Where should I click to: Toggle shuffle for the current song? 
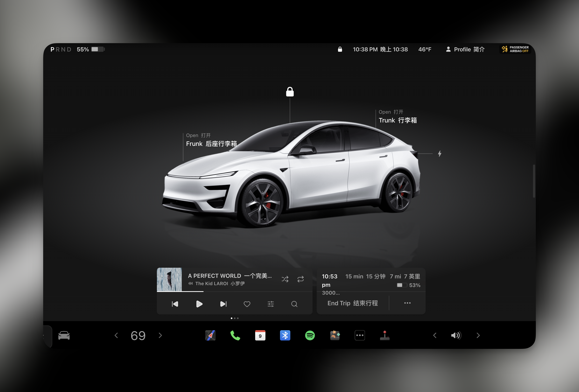285,279
